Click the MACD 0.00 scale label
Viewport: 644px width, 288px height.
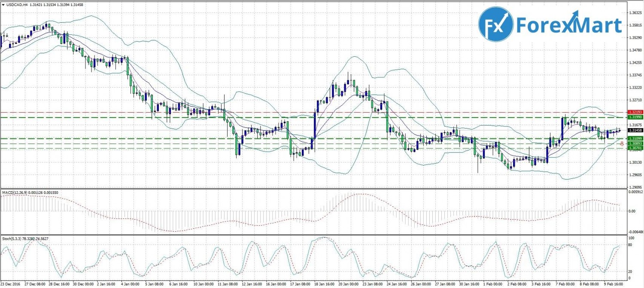(x=632, y=211)
